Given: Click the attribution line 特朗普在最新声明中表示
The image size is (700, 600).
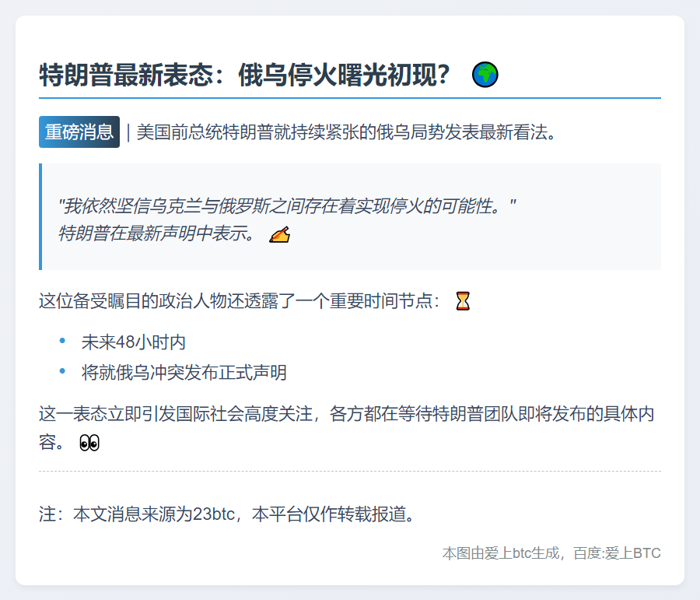Looking at the screenshot, I should (x=156, y=233).
